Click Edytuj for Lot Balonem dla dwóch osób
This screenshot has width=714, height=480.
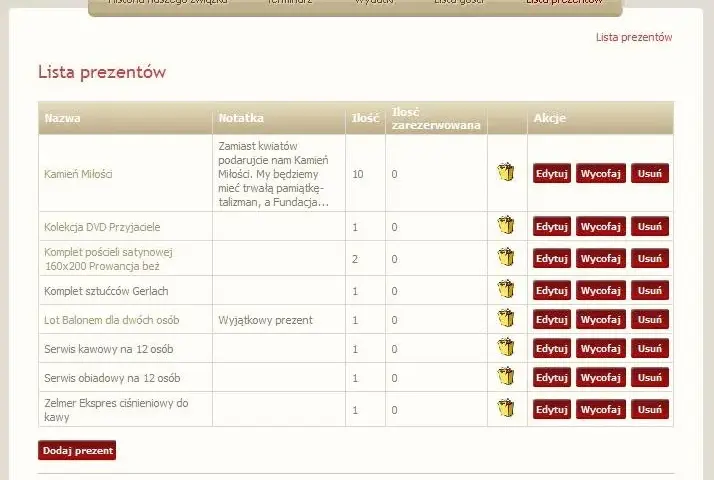551,319
